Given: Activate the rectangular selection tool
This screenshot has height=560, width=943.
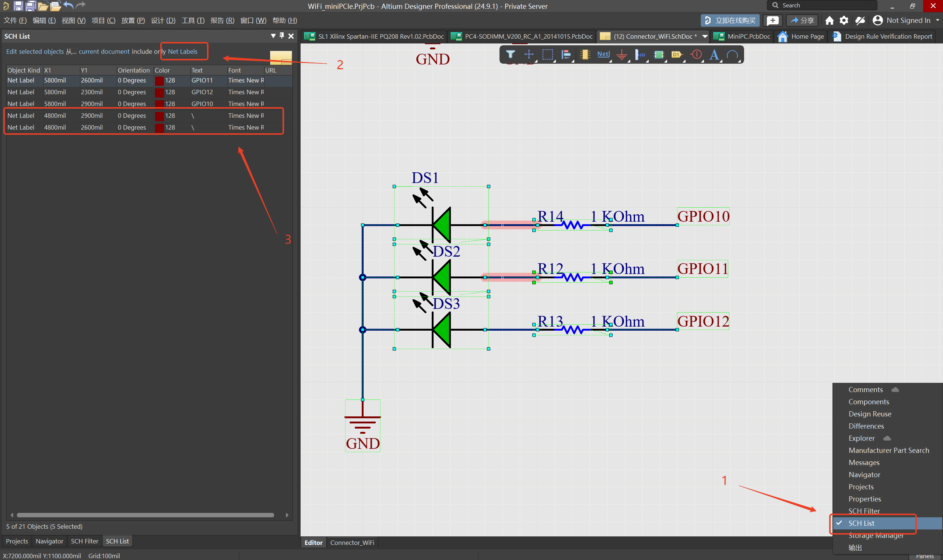Looking at the screenshot, I should pyautogui.click(x=547, y=54).
